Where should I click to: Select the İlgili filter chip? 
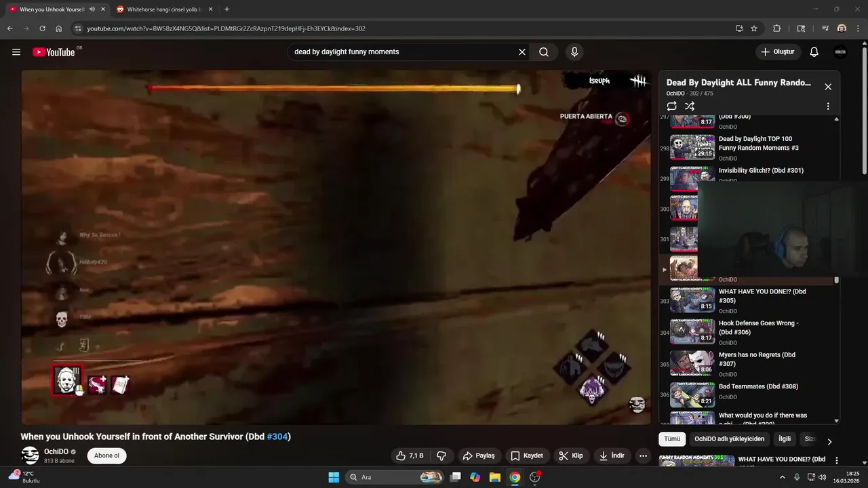tap(785, 439)
